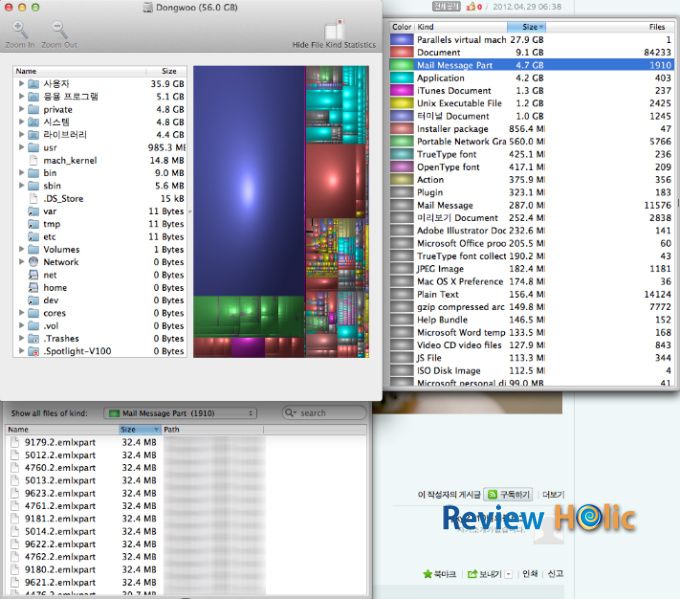Expand the cores folder triangle
Image resolution: width=680 pixels, height=599 pixels.
pyautogui.click(x=21, y=313)
